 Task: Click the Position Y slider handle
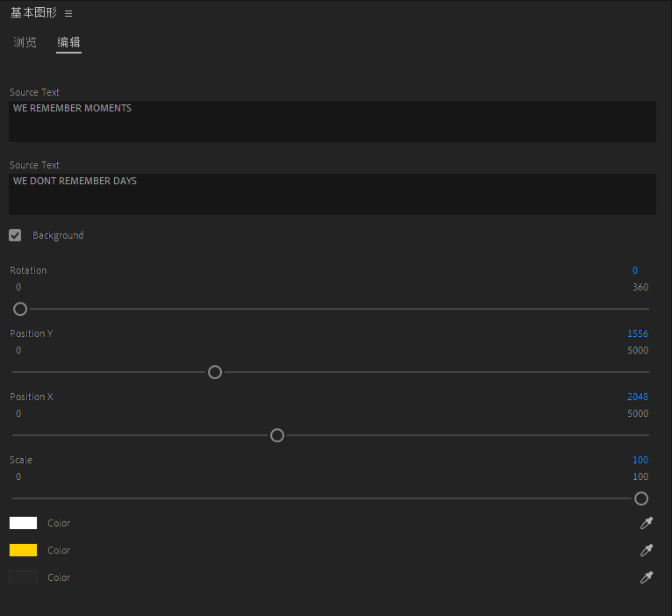215,372
